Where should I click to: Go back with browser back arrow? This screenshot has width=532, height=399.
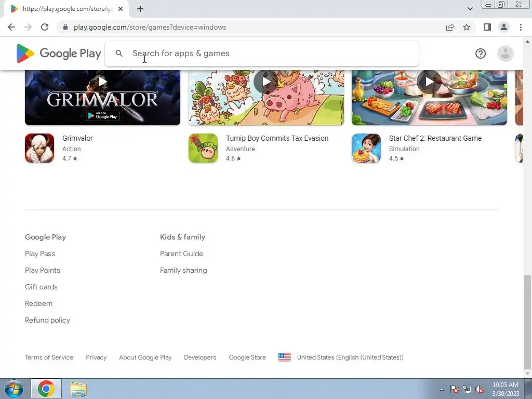click(11, 27)
